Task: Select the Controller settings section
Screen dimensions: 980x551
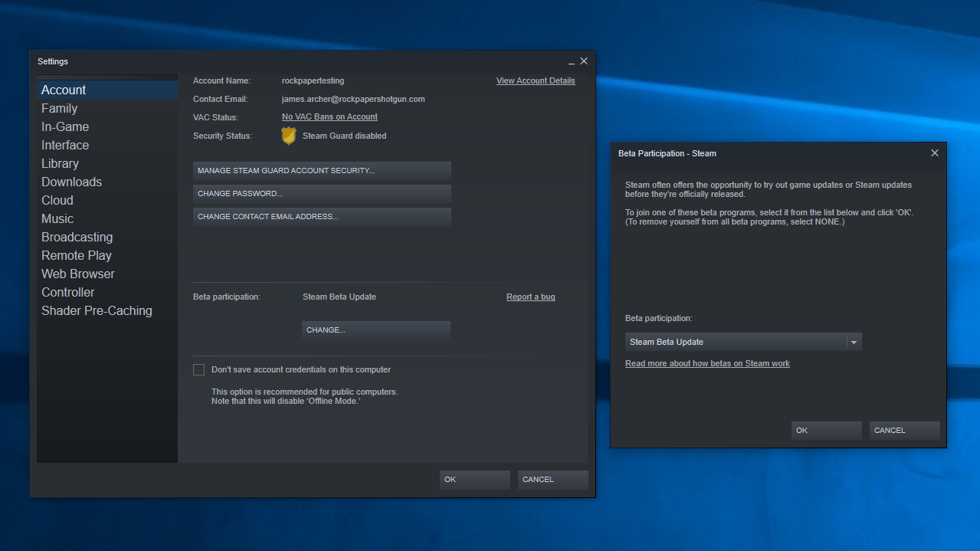Action: pos(67,292)
